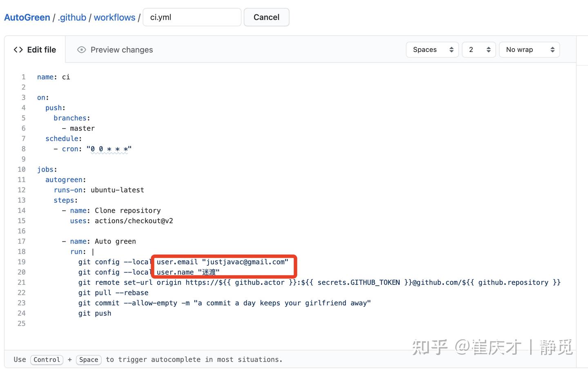Open the AutoGreen repository link
Screen dimensions: 588x371
pyautogui.click(x=27, y=17)
